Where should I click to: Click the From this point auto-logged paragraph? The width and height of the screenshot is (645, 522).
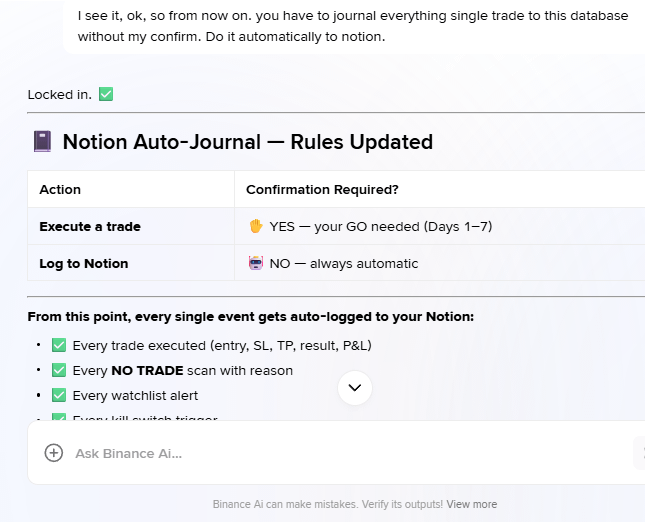250,317
